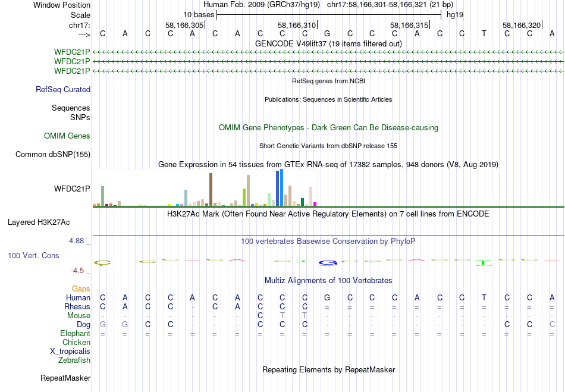Click the tallest blue bar in GTEx chart
This screenshot has width=565, height=392.
pos(282,187)
